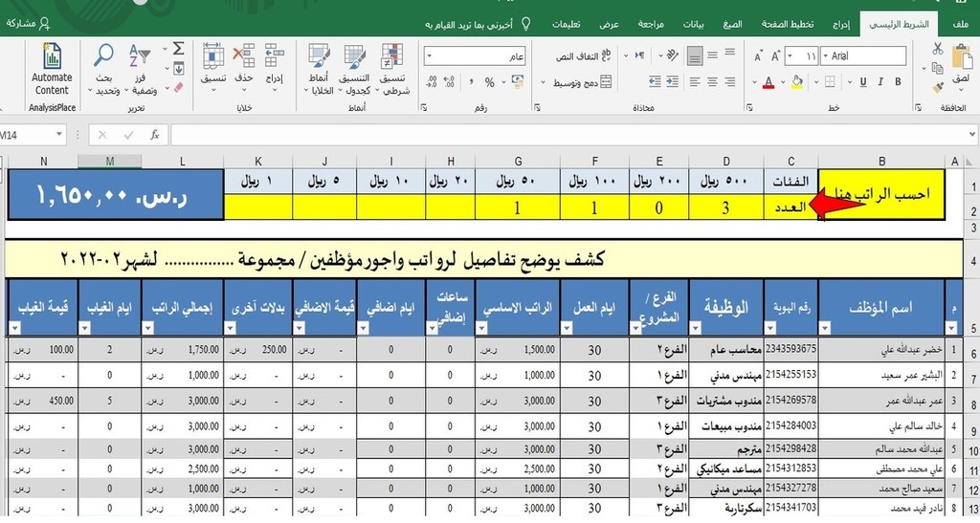Toggle underline formatting U
Viewport: 980px width, 523px height.
[x=863, y=82]
